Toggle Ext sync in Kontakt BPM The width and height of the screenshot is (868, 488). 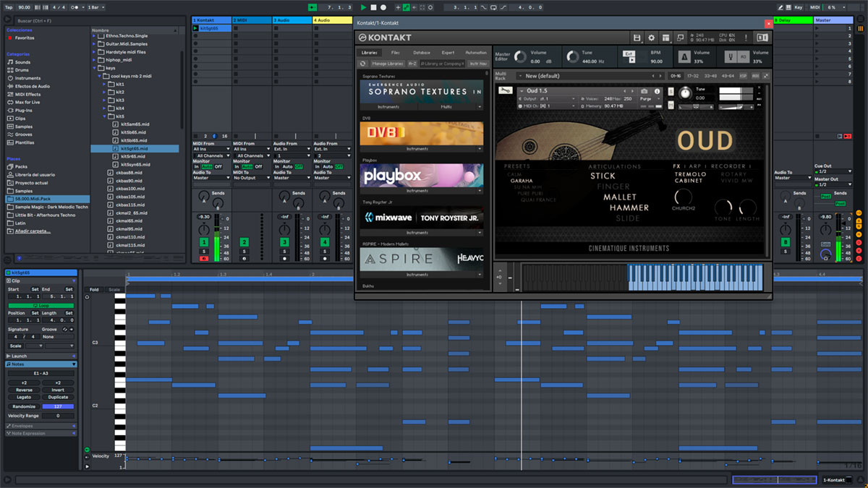[x=630, y=54]
